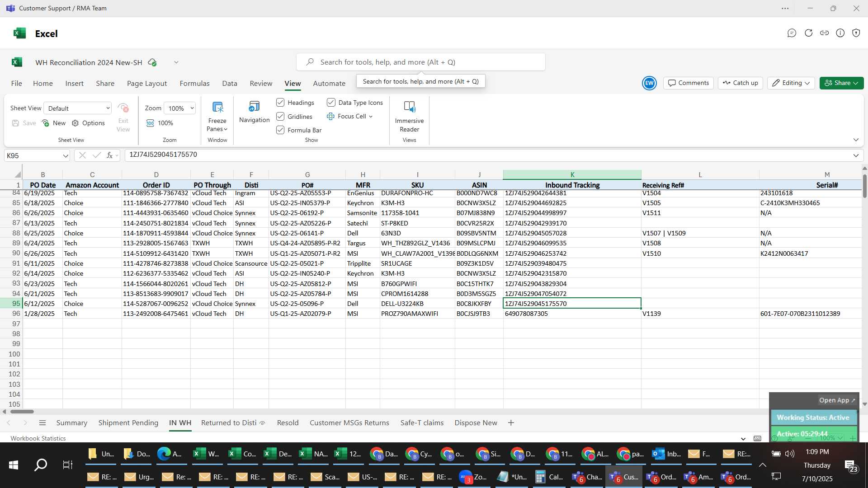Screen dimensions: 868x488
Task: Expand the Focus Cell dropdown
Action: 371,117
